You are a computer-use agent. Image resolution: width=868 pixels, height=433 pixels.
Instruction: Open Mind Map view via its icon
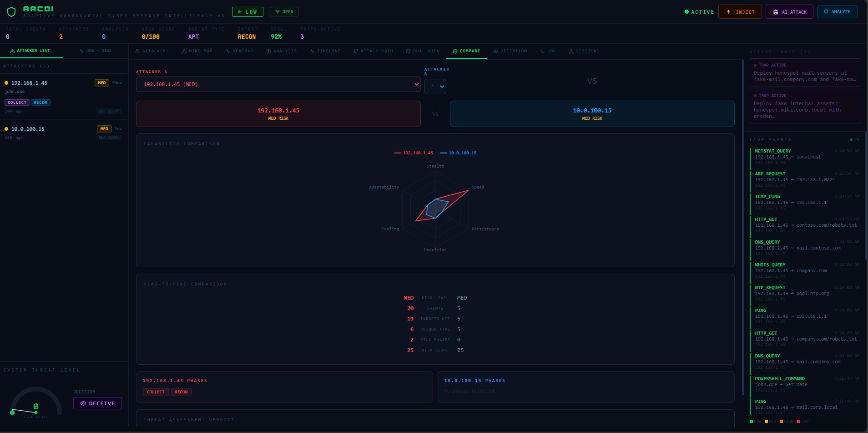(184, 51)
